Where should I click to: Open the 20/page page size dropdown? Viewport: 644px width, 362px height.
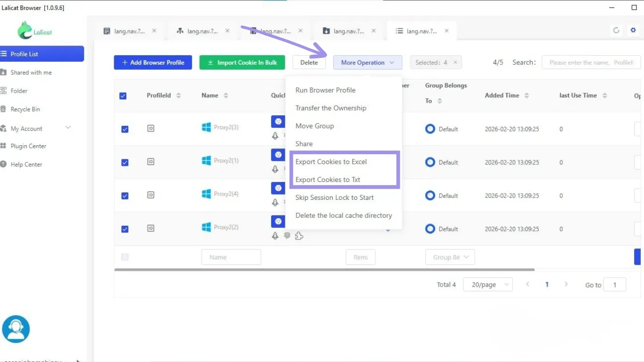[x=487, y=285]
